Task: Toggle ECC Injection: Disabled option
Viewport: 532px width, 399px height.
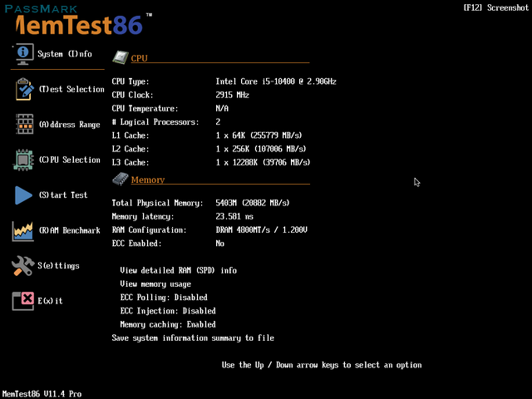Action: coord(168,311)
